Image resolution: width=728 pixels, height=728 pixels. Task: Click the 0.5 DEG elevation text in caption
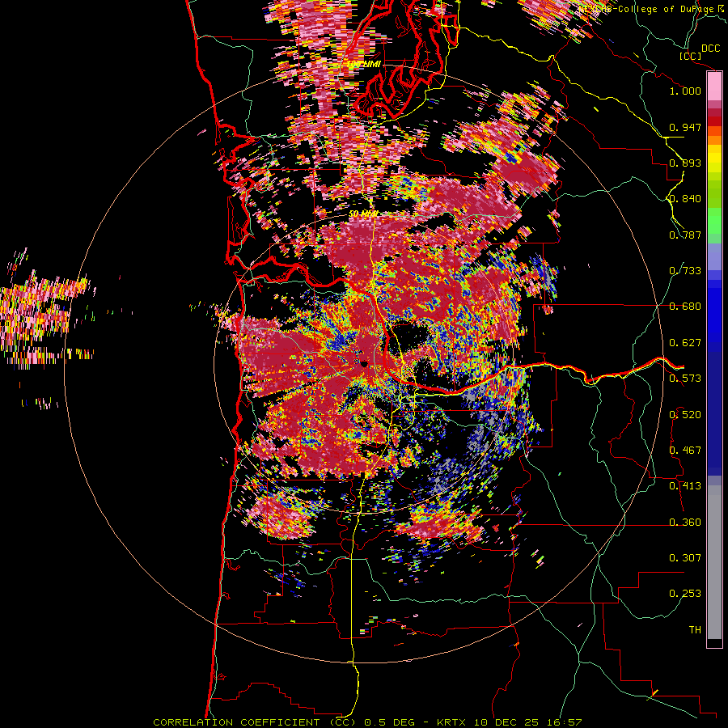pyautogui.click(x=391, y=722)
